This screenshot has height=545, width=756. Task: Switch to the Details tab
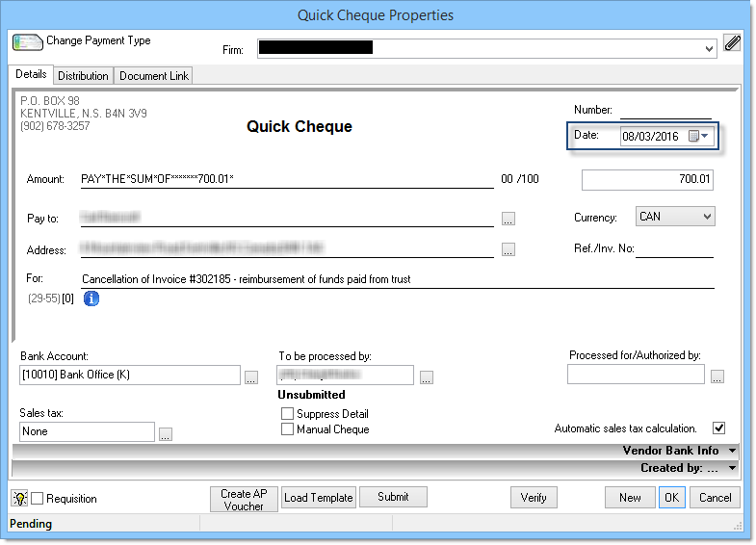click(x=31, y=74)
